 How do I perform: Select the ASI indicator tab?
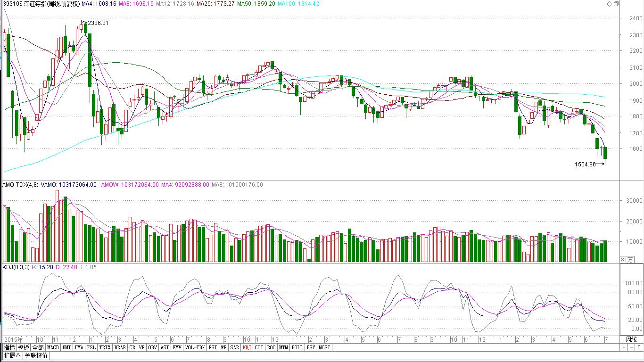(x=165, y=347)
